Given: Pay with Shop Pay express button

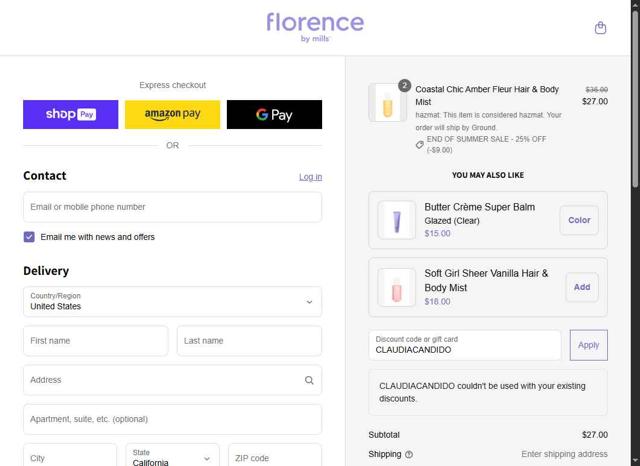Looking at the screenshot, I should click(71, 114).
